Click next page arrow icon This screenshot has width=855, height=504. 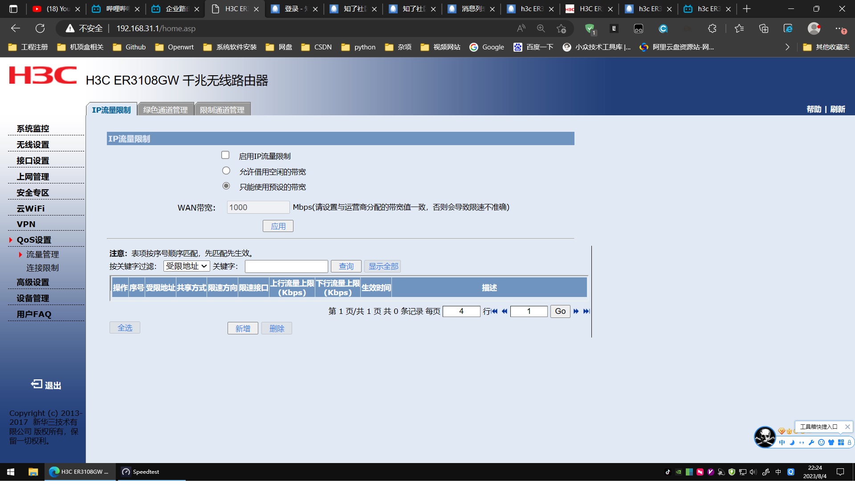tap(576, 311)
